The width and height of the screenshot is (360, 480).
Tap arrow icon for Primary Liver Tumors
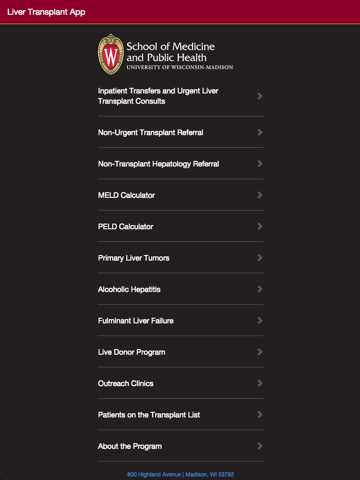point(260,258)
